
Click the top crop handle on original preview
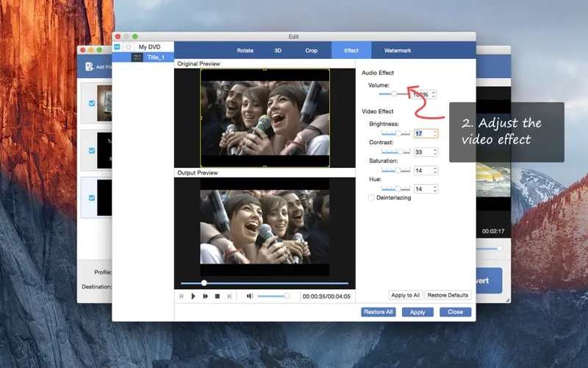pos(265,69)
